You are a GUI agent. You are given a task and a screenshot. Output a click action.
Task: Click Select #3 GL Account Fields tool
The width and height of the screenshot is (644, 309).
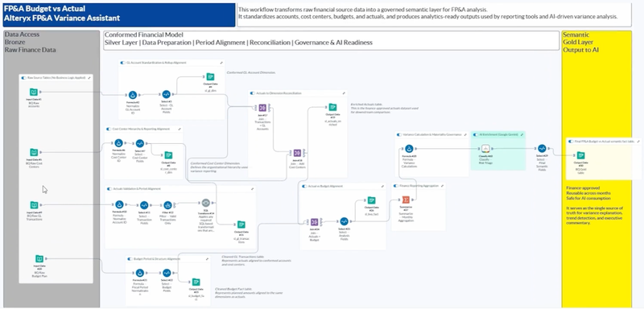166,94
